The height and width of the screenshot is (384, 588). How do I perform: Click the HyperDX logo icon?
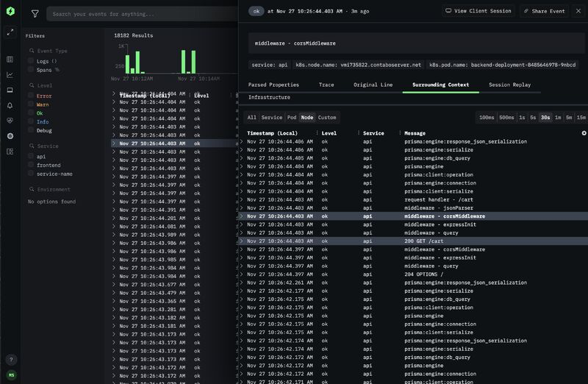pyautogui.click(x=10, y=11)
